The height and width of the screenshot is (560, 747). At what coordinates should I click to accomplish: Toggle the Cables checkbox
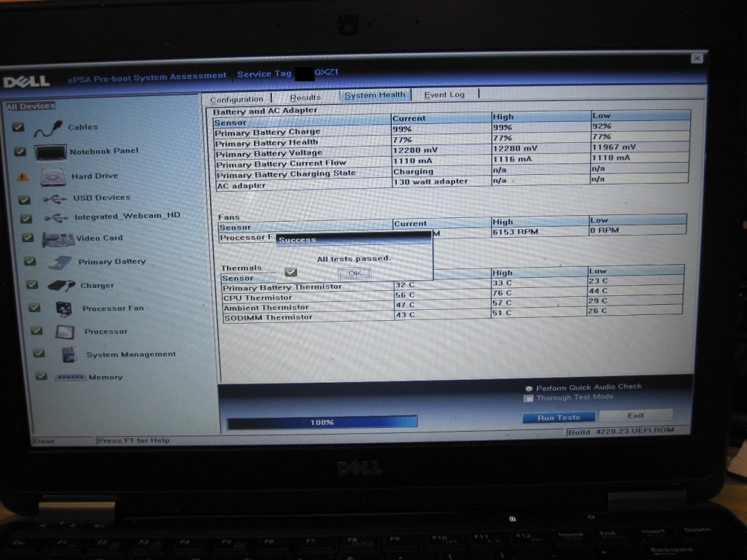(x=18, y=127)
